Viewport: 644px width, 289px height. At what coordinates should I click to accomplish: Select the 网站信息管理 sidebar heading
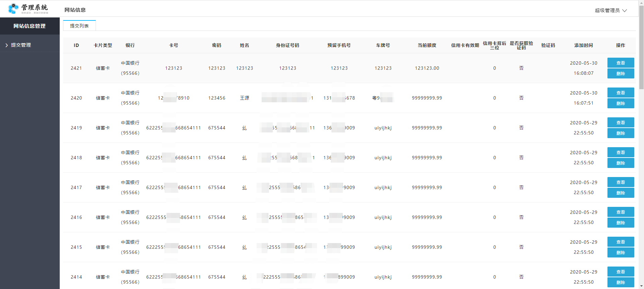30,26
